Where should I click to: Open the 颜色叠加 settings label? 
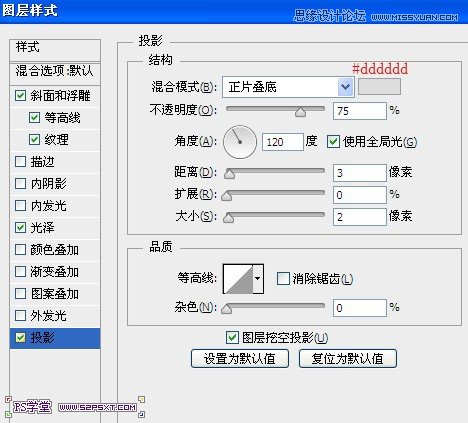[54, 250]
